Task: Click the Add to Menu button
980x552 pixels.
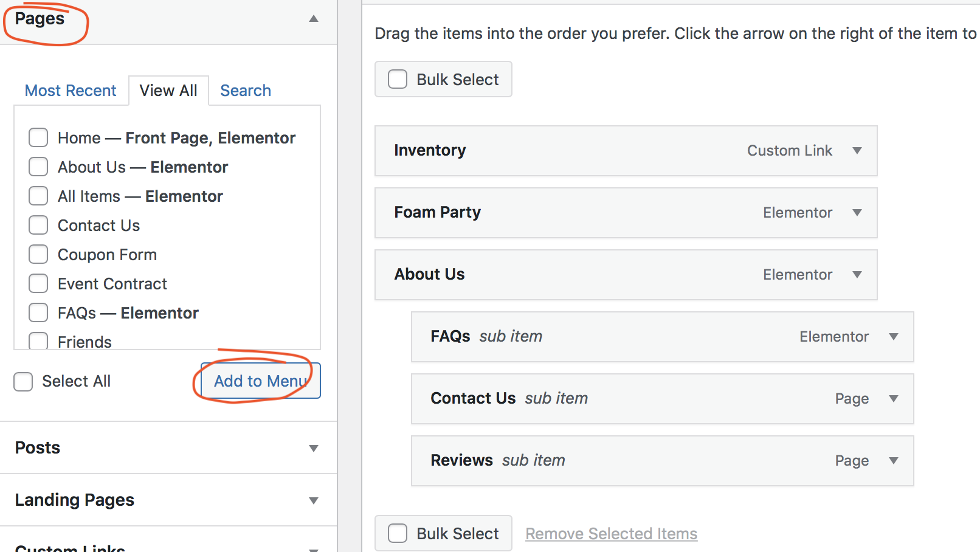Action: 261,381
